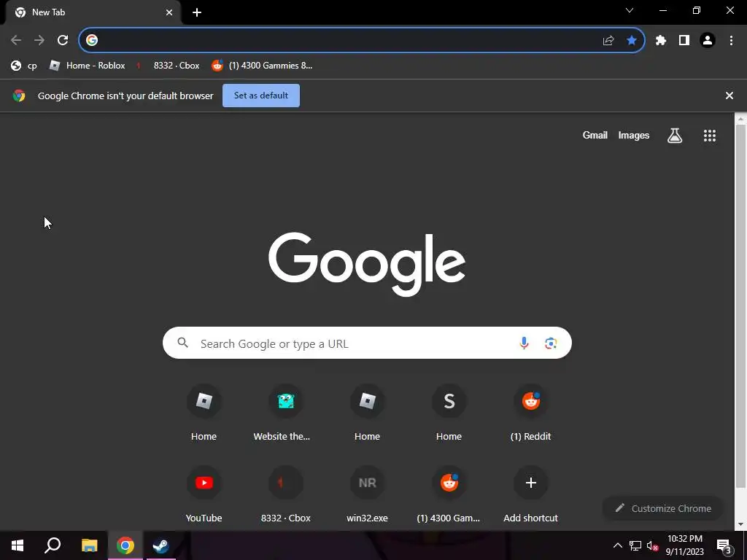Open the taskbar clock showing 10:32 PM
The height and width of the screenshot is (560, 747).
[x=684, y=545]
